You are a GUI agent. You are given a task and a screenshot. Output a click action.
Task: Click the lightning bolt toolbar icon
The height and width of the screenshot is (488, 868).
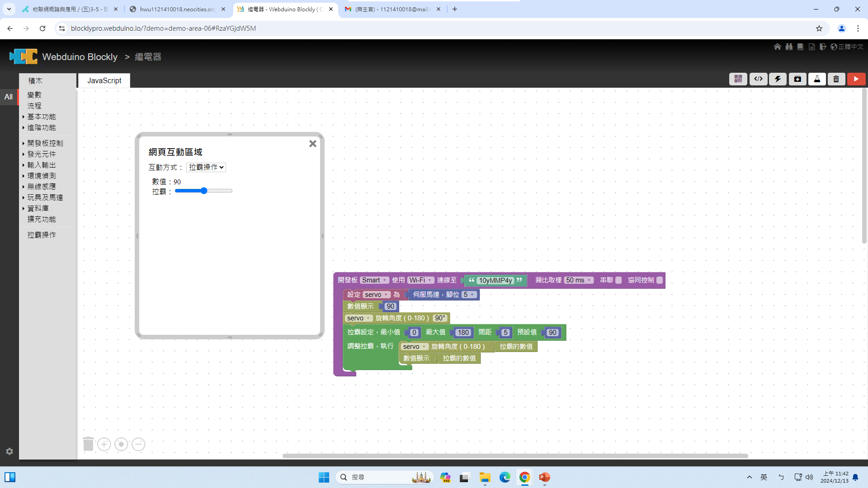[778, 79]
